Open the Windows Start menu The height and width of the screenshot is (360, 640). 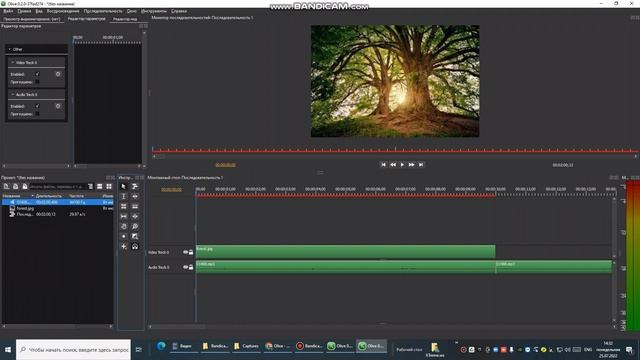[x=8, y=350]
